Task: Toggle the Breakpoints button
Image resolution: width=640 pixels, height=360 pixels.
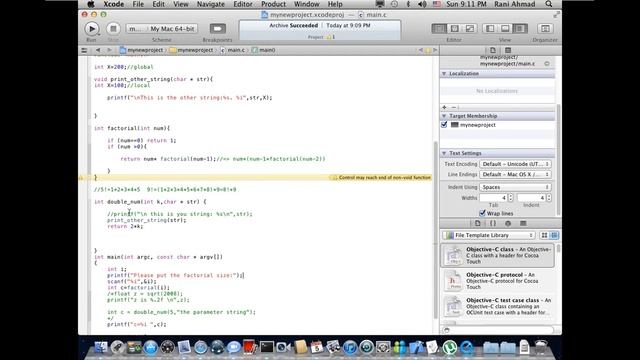Action: coord(218,29)
